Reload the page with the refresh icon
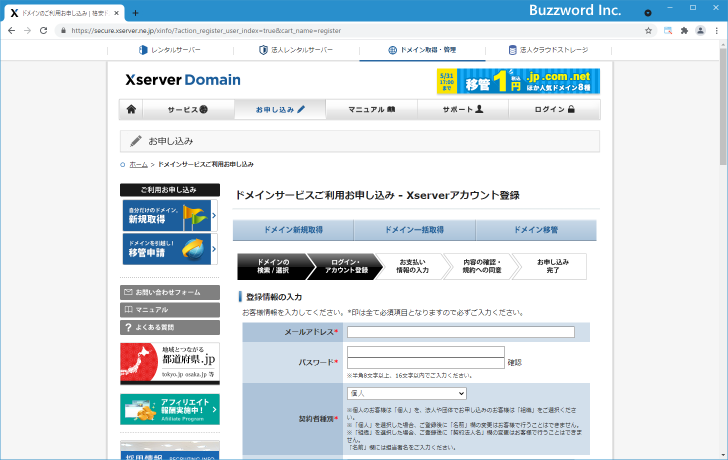728x460 pixels. click(x=44, y=31)
